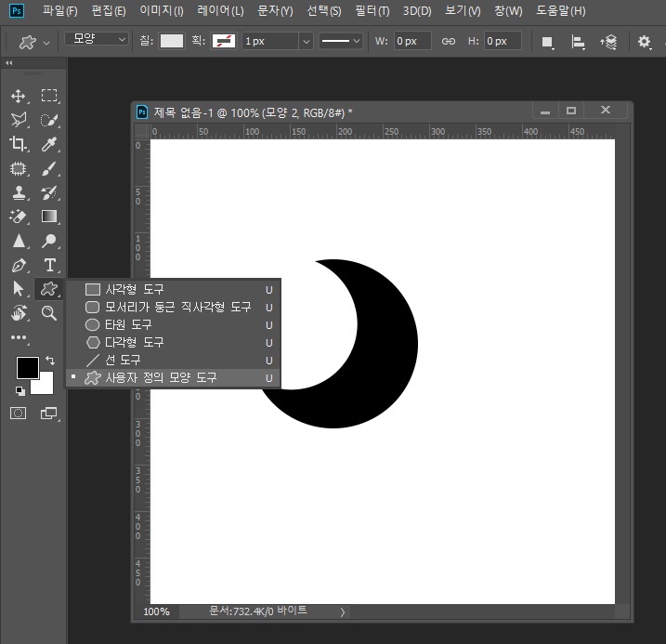Choose 모서리가 둥근 직사각형 도구

tap(173, 308)
